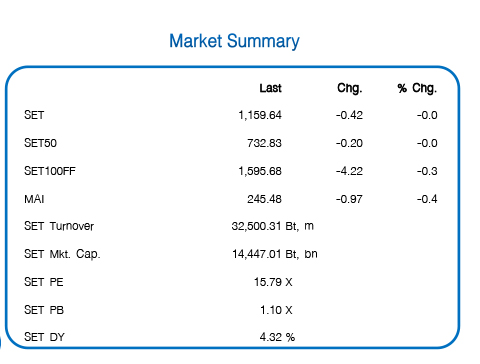Click the SET index row label
Image resolution: width=480 pixels, height=364 pixels.
coord(34,115)
